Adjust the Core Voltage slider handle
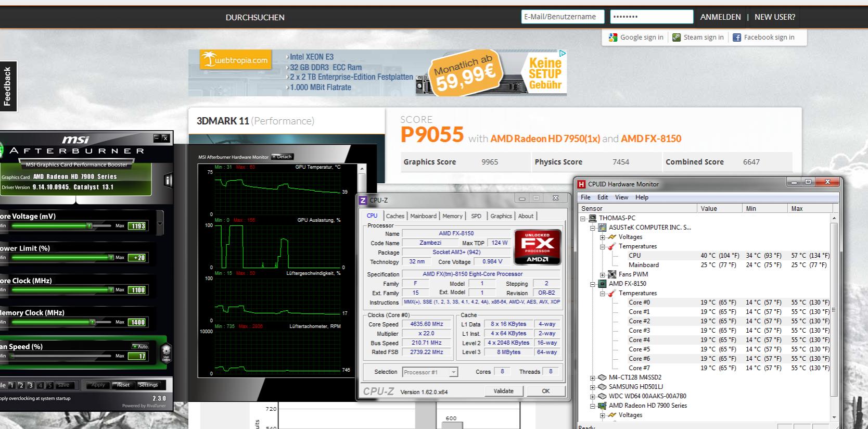Image resolution: width=868 pixels, height=429 pixels. coord(90,226)
